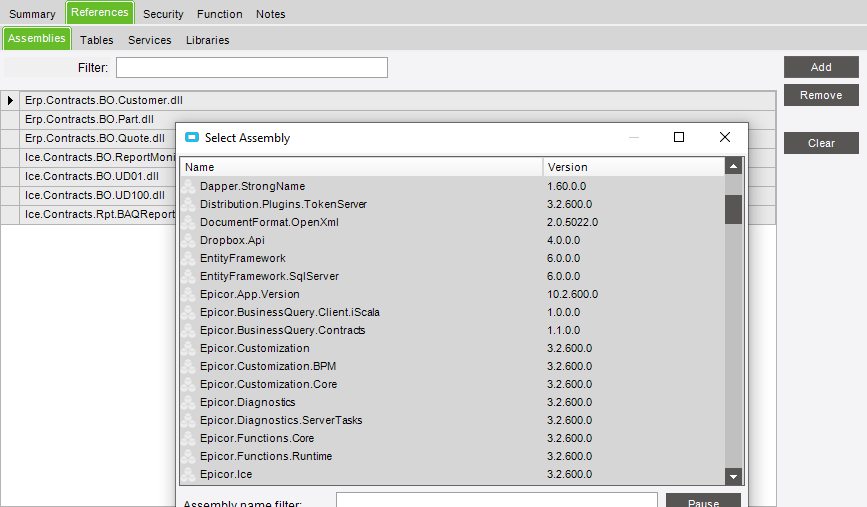Click version 1.1.0.0 cell
The height and width of the screenshot is (507, 867).
click(563, 330)
